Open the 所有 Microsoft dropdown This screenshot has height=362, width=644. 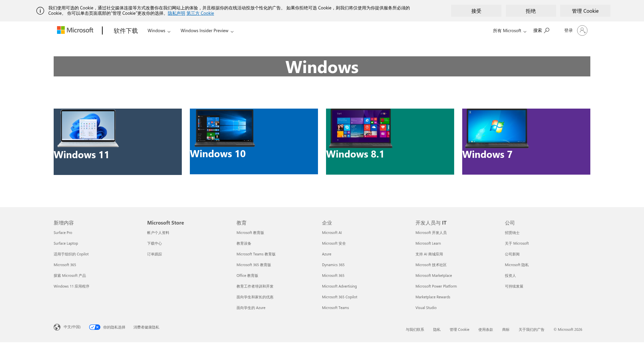click(509, 31)
